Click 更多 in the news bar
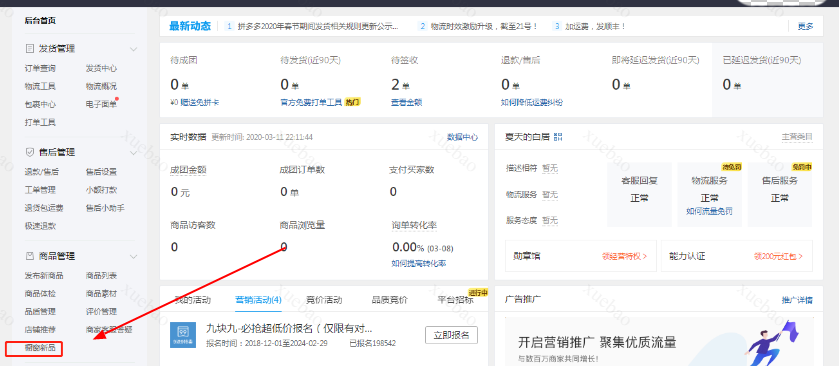Image resolution: width=839 pixels, height=366 pixels. click(x=805, y=26)
